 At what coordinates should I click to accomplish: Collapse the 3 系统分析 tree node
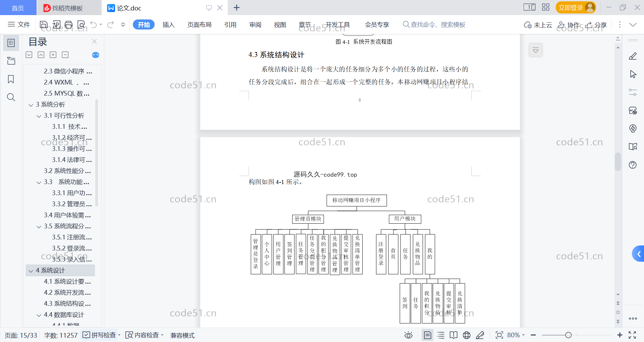pos(31,105)
